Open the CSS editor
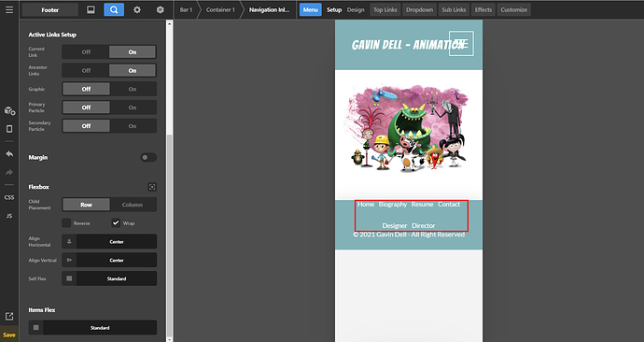Screen dimensions: 644x342 tap(9, 197)
